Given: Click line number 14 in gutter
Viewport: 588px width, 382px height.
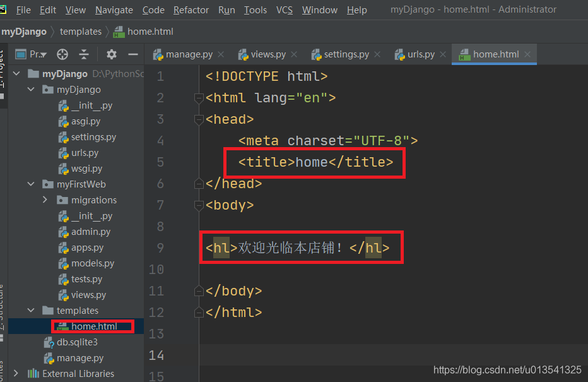Looking at the screenshot, I should [156, 355].
